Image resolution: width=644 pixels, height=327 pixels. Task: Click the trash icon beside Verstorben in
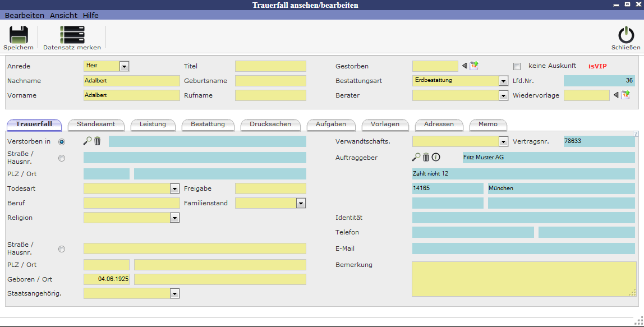click(97, 141)
